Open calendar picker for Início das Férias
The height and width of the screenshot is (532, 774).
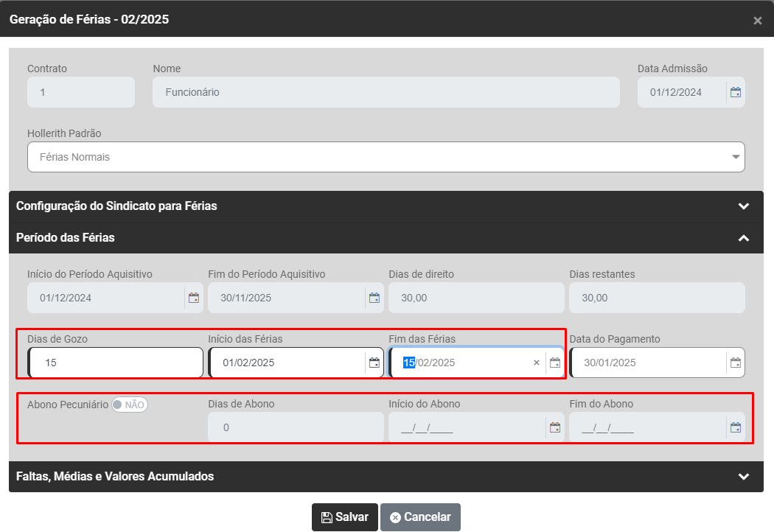[x=374, y=363]
